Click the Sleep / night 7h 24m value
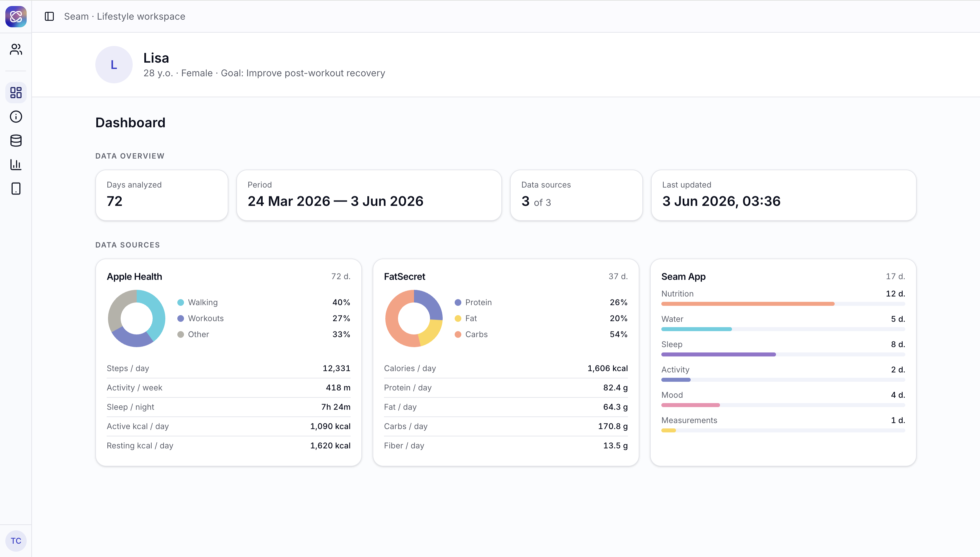 click(336, 407)
